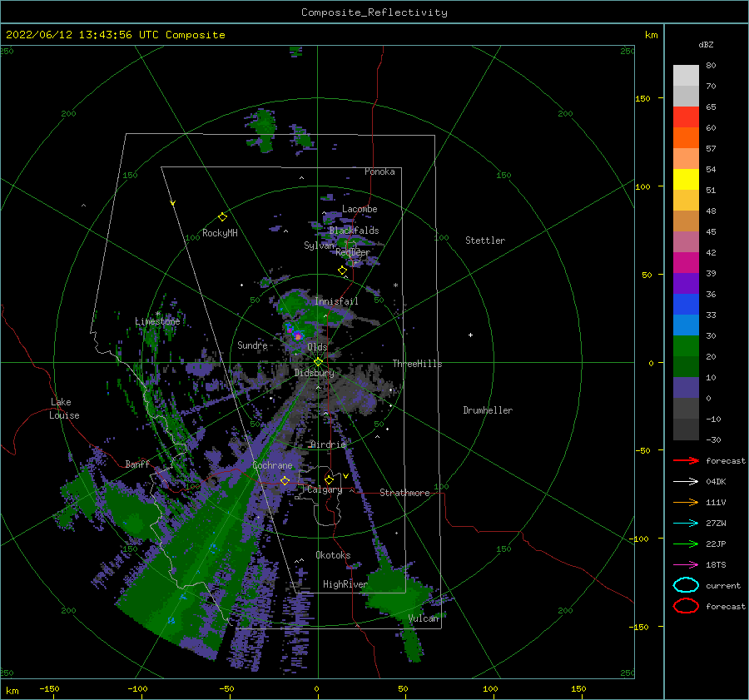
Task: Click the Sylvan label
Action: pyautogui.click(x=320, y=246)
